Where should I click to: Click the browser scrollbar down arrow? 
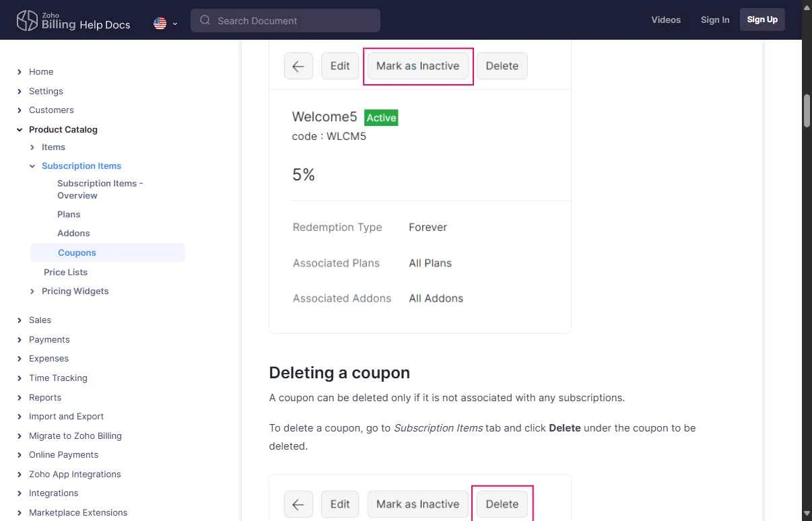pos(807,515)
